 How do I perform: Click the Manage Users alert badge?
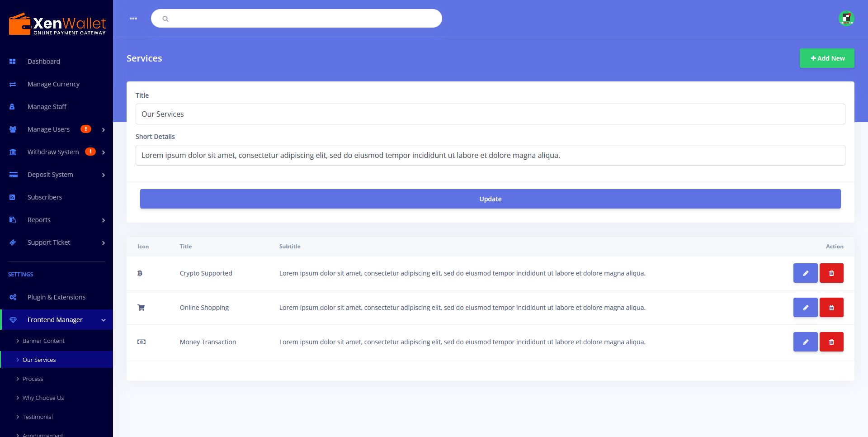pos(86,129)
